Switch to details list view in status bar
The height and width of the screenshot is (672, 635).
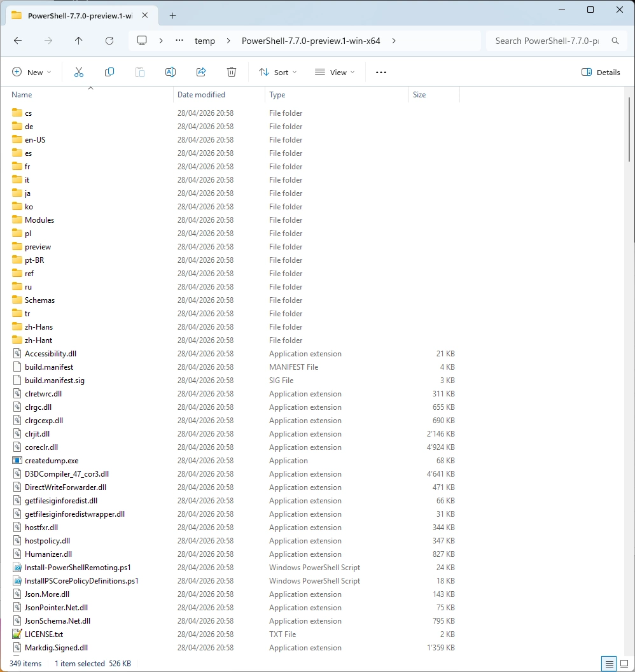click(x=609, y=664)
